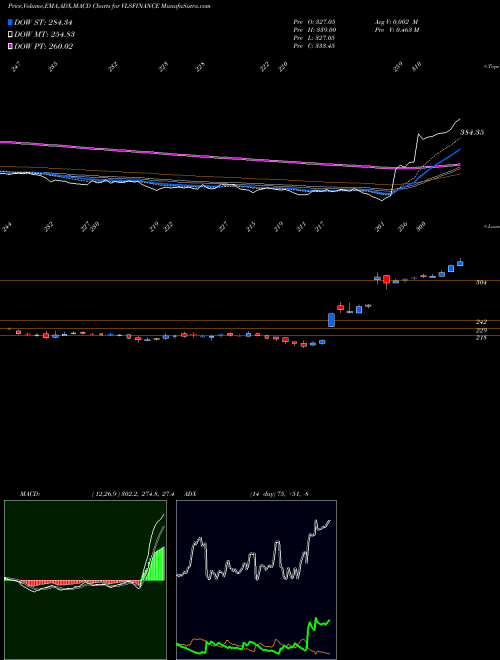Click the <Lows label at the right edge

[x=492, y=226]
